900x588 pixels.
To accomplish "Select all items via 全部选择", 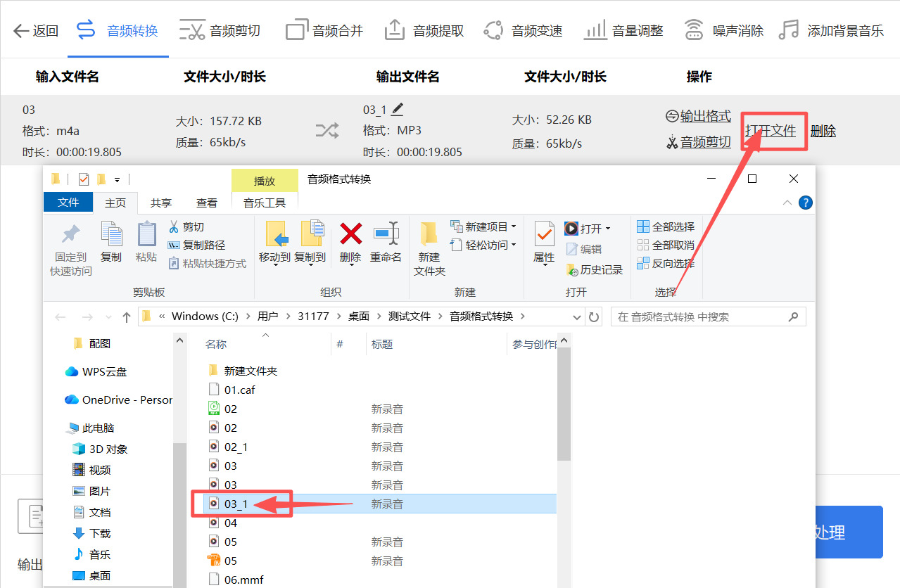I will [666, 226].
